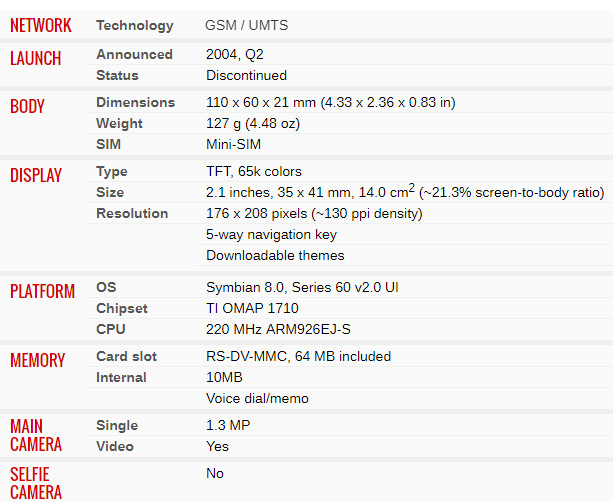Click the Card slot label under Memory
This screenshot has height=502, width=613.
coord(126,357)
